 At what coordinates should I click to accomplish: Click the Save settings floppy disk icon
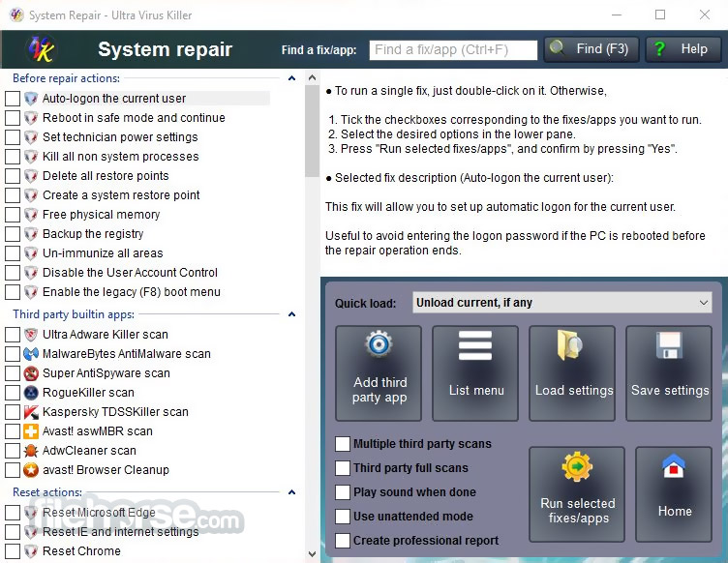pyautogui.click(x=670, y=345)
